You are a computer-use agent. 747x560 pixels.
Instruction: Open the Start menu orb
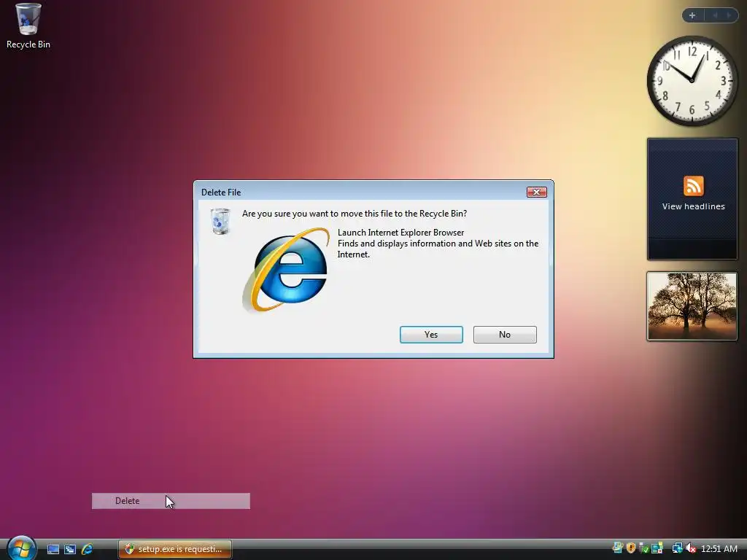click(x=21, y=548)
